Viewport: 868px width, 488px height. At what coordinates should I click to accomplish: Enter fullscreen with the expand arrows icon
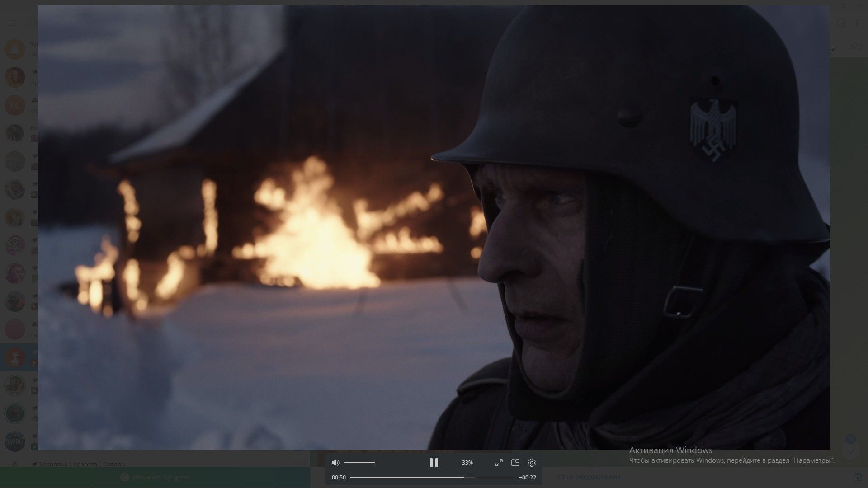tap(499, 463)
